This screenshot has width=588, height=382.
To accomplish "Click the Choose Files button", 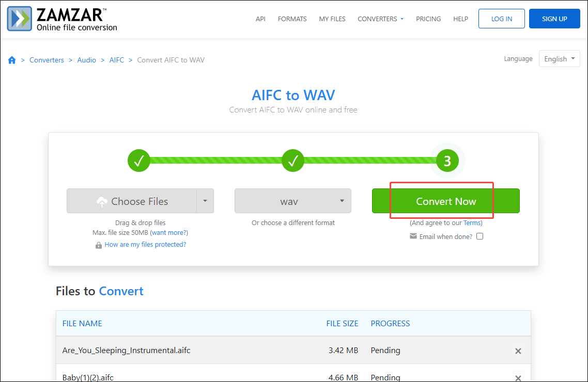I will tap(132, 201).
